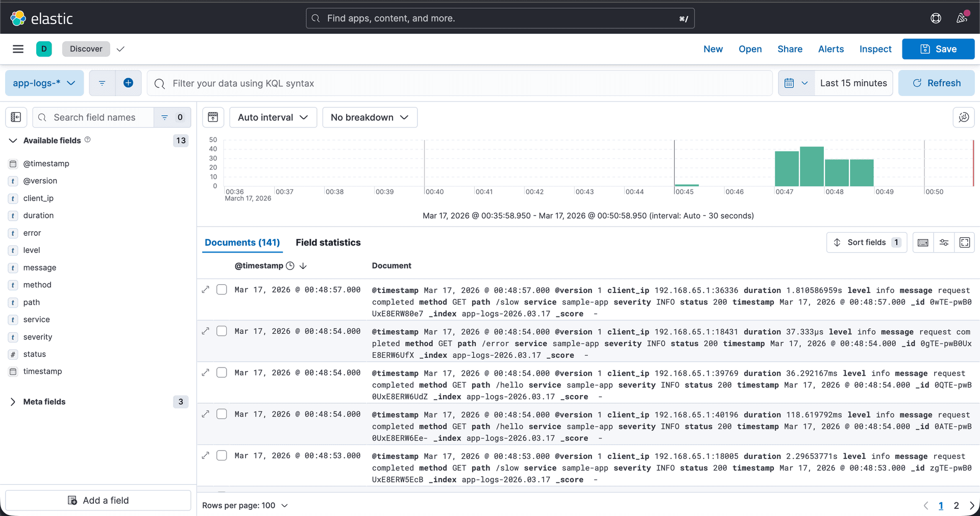Image resolution: width=980 pixels, height=516 pixels.
Task: Select checkbox for duration 36.292167ms row
Action: [222, 373]
